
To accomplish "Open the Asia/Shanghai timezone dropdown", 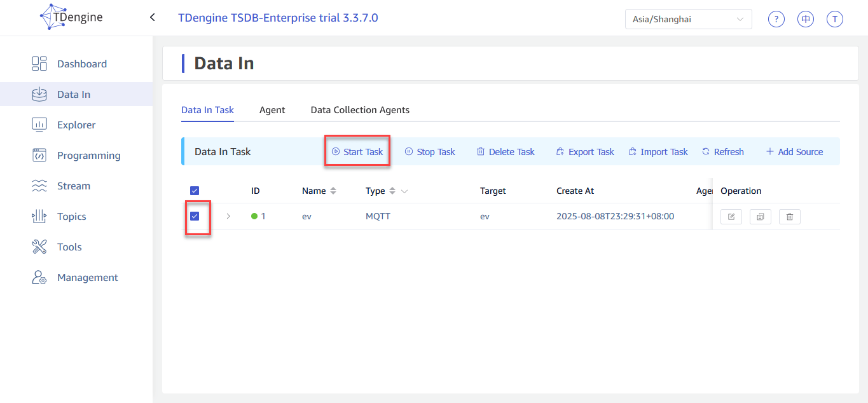I will [x=688, y=19].
